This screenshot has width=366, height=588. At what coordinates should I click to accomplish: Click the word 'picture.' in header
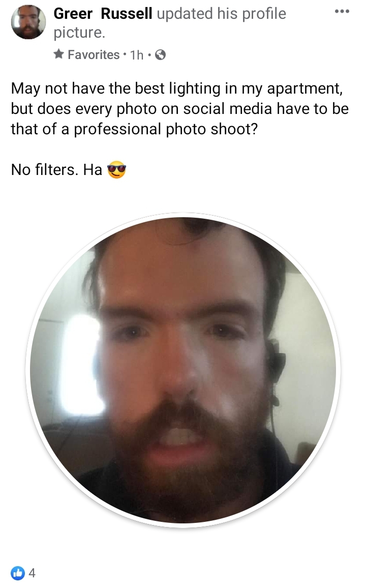click(79, 33)
